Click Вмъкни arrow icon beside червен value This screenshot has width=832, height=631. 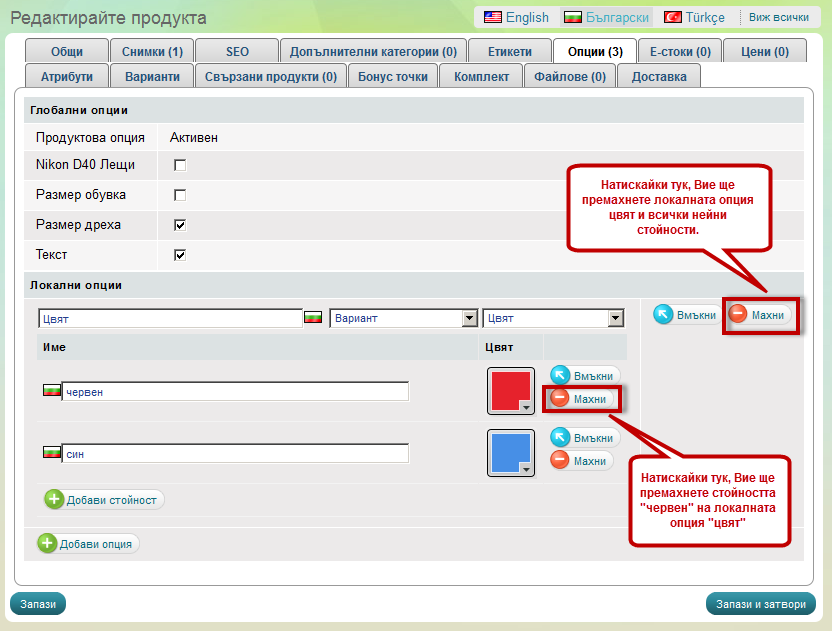(561, 376)
